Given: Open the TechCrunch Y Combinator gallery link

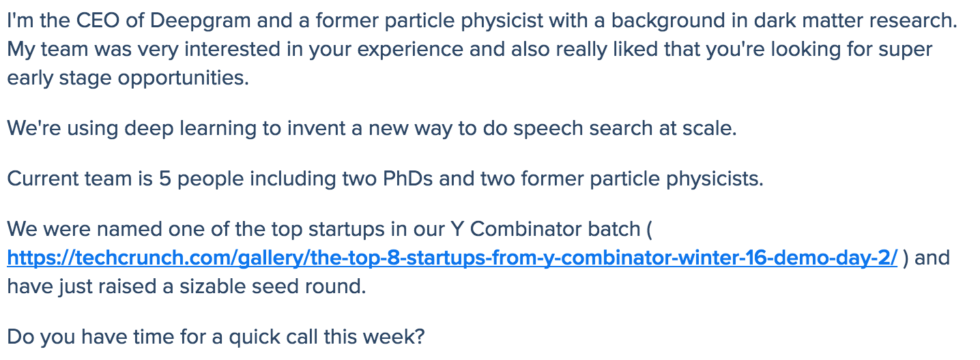Looking at the screenshot, I should click(452, 258).
